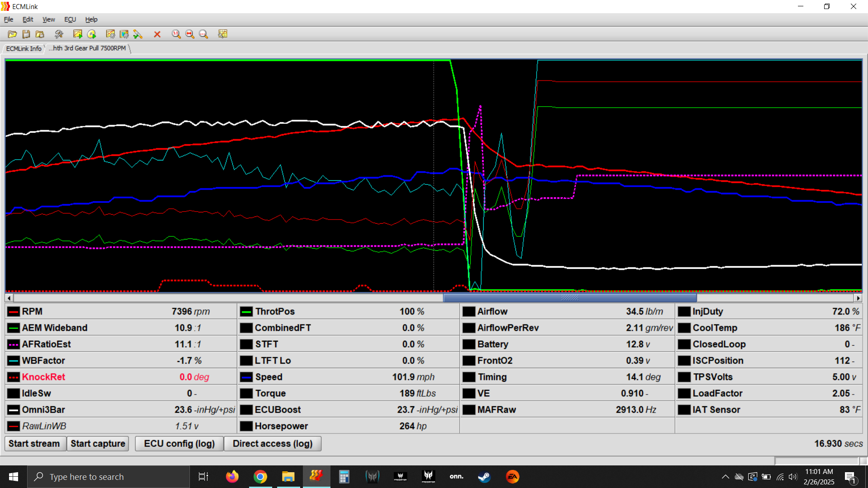Click the Save As folder-disk toolbar icon

tap(40, 34)
